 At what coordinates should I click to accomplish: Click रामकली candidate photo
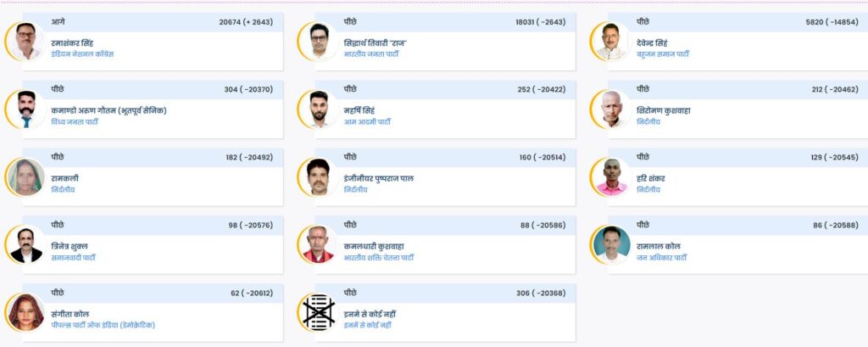[x=26, y=176]
